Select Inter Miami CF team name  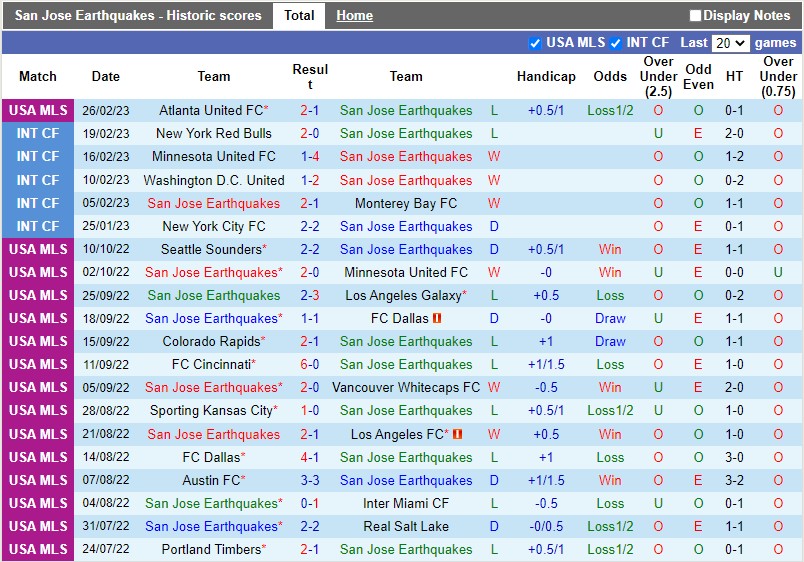(406, 504)
